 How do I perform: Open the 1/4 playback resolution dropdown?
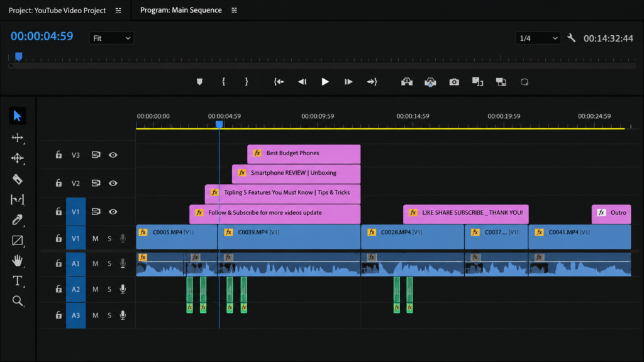538,38
